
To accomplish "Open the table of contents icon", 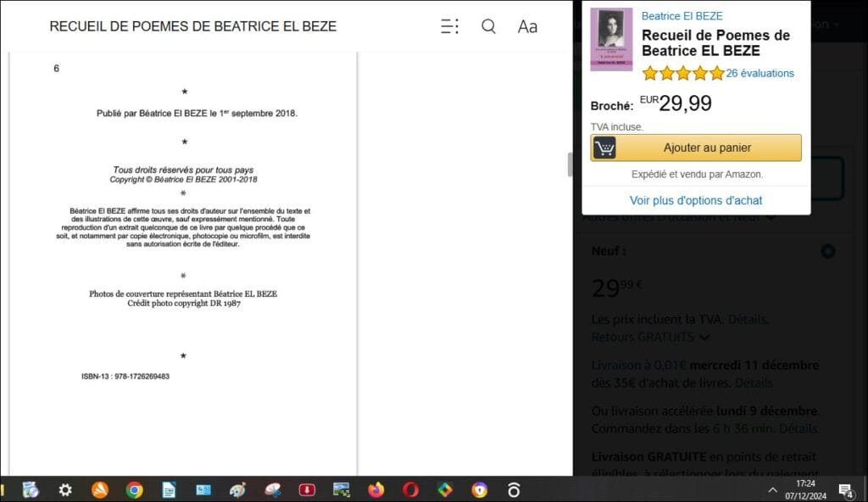I will [449, 26].
